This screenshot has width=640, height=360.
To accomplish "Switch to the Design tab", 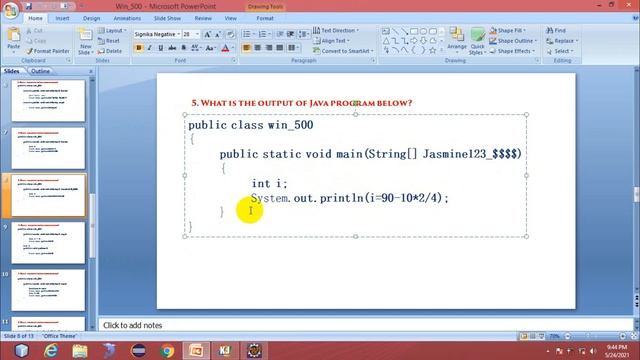I will point(91,18).
